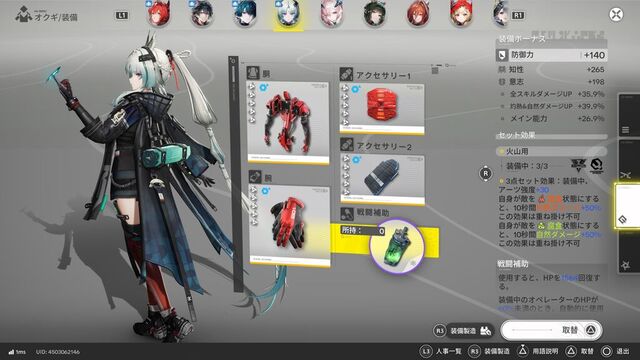Image resolution: width=640 pixels, height=360 pixels.
Task: Select the pink-haired operator portrait
Action: click(331, 14)
